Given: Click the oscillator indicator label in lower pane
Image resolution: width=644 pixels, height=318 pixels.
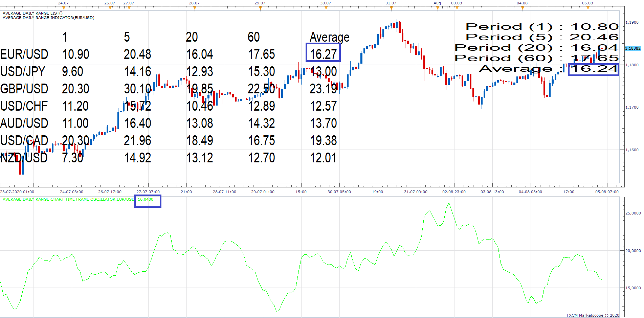Looking at the screenshot, I should [68, 199].
